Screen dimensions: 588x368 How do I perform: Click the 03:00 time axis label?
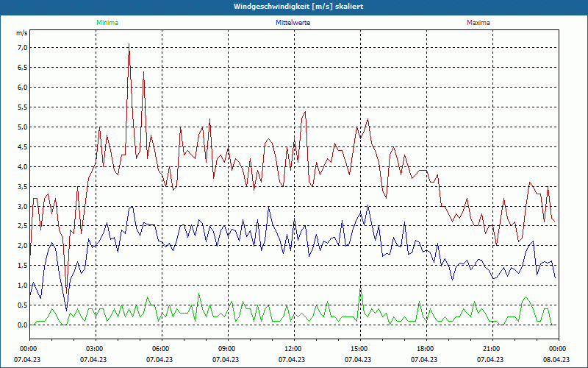tap(93, 349)
